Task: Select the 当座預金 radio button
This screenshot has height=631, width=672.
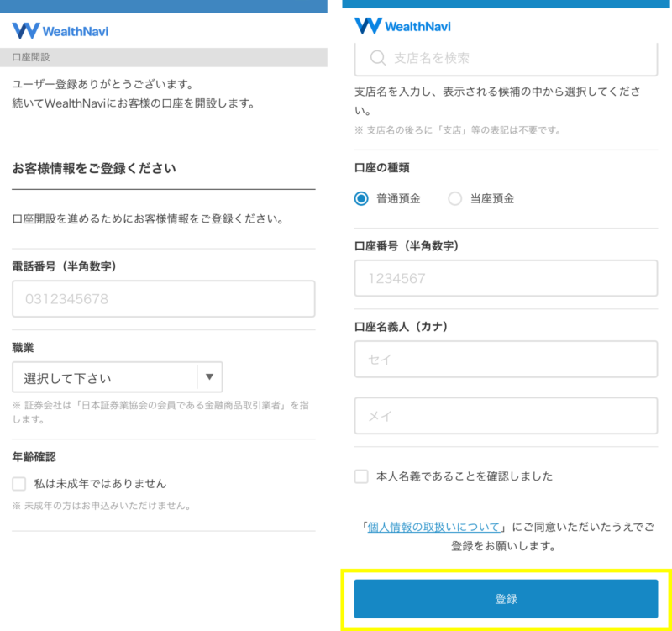Action: pos(454,198)
